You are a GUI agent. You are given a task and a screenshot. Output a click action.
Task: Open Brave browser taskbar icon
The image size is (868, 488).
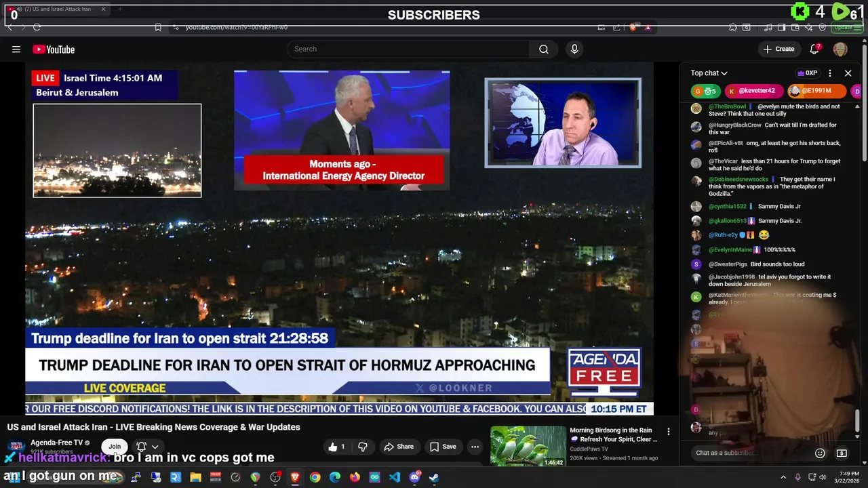(x=295, y=477)
